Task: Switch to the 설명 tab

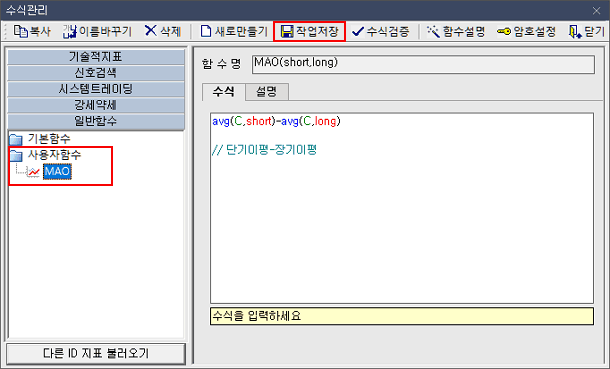Action: click(x=267, y=92)
